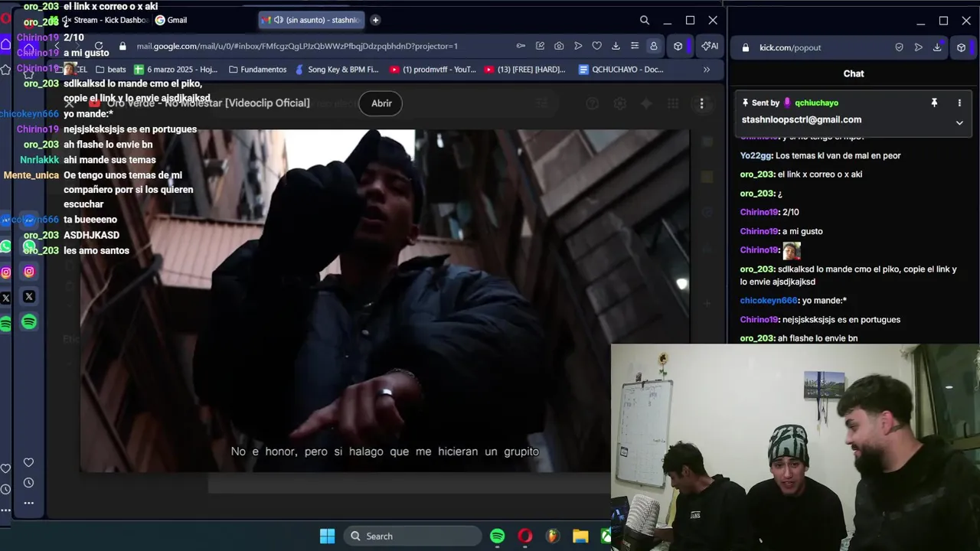Switch to the Gmail tab
Screen dimensions: 980x551
pos(171,20)
